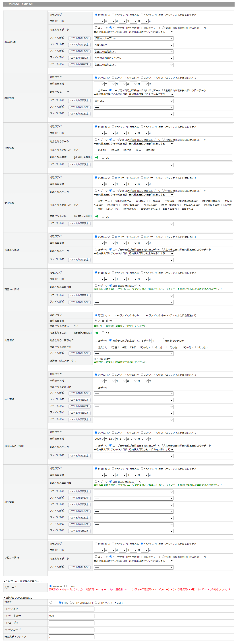Choose SFTP(パスワード認証) connection mode
Image resolution: width=238 pixels, height=644 pixels.
click(x=96, y=602)
